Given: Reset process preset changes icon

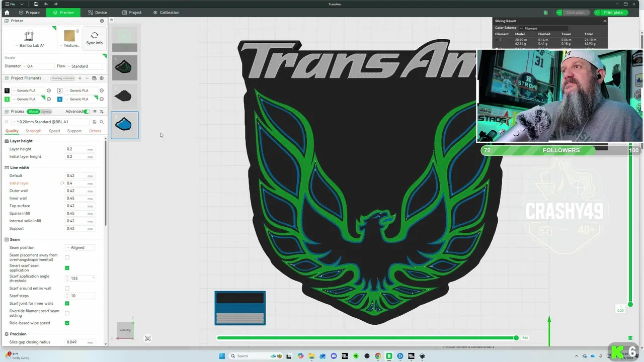Looking at the screenshot, I should (x=7, y=122).
